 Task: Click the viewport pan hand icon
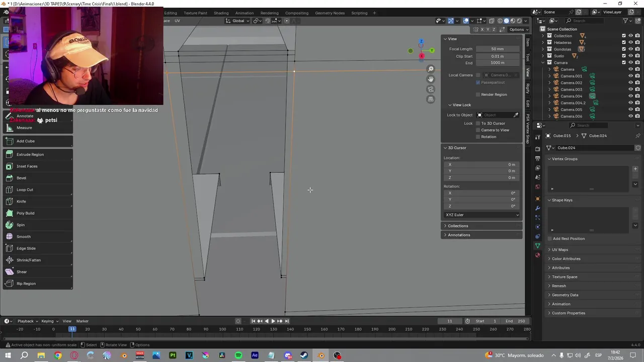(431, 79)
